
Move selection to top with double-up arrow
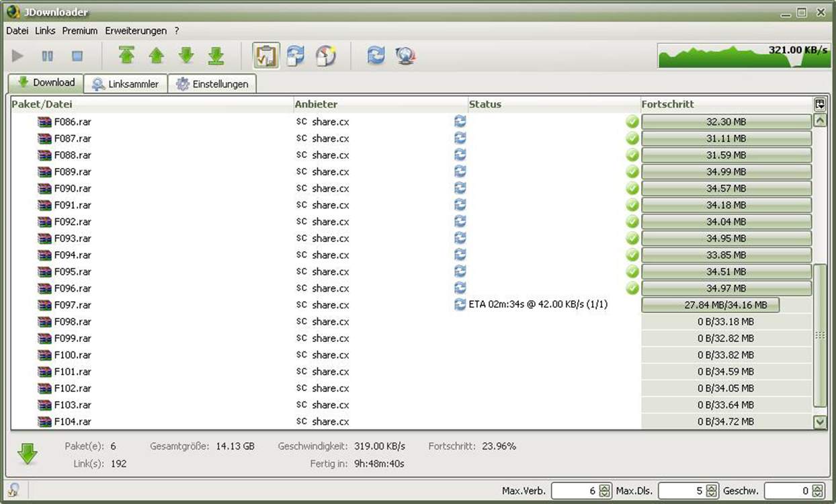126,56
